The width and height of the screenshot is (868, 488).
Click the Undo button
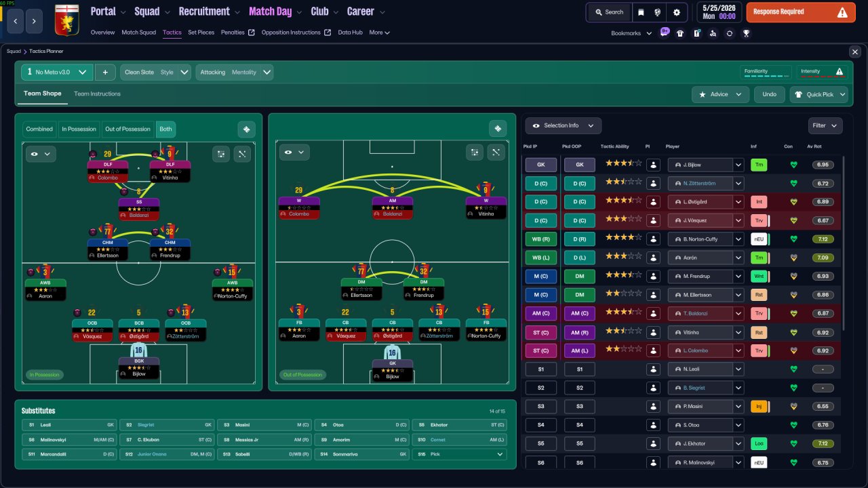click(x=770, y=94)
